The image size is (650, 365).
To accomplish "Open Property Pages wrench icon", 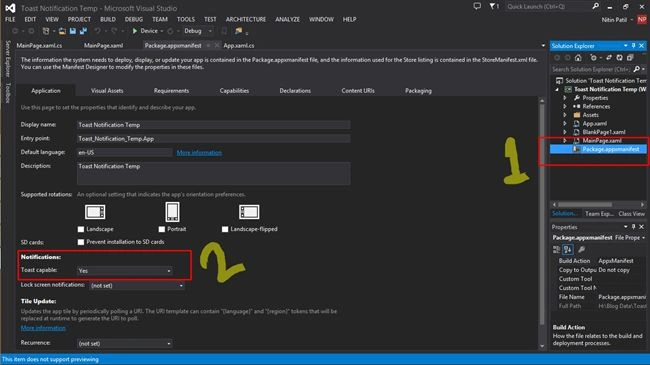I will (582, 249).
